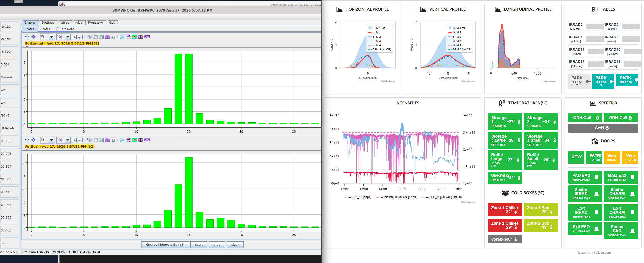Open the zoom dropdown arrow in Horizontal toolbar
Image resolution: width=644 pixels, height=263 pixels.
coord(52,37)
